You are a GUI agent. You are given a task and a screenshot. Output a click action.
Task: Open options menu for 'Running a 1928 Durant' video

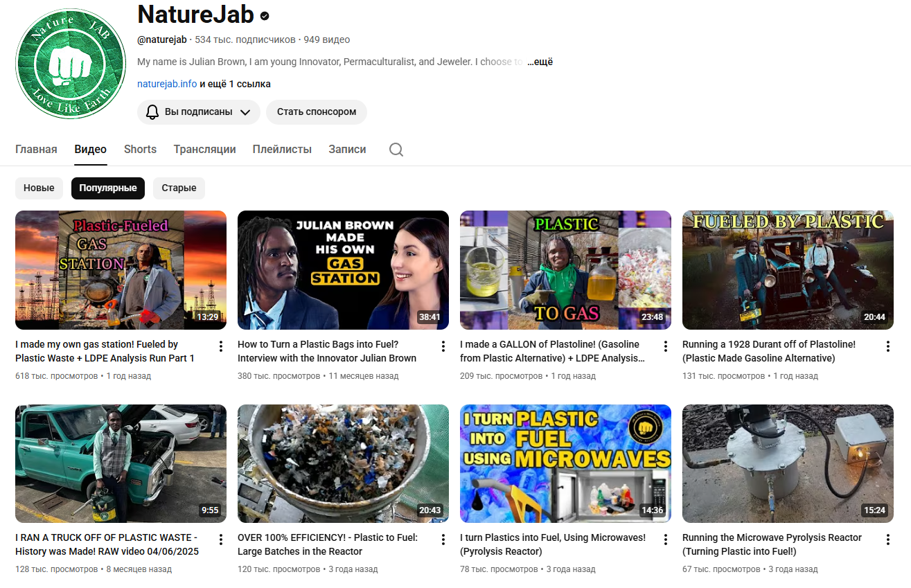[x=888, y=346]
